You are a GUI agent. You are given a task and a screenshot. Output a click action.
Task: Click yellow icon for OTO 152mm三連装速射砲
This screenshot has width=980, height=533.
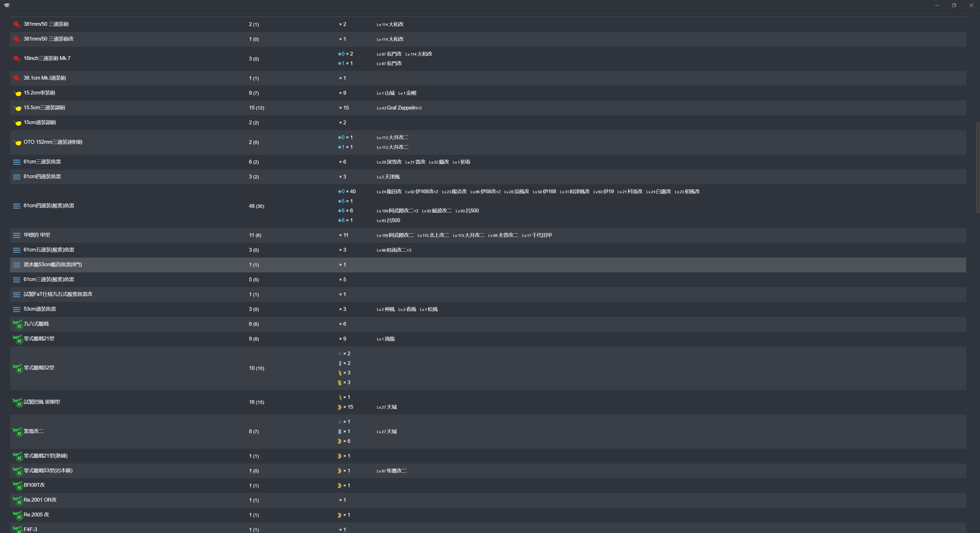(17, 142)
